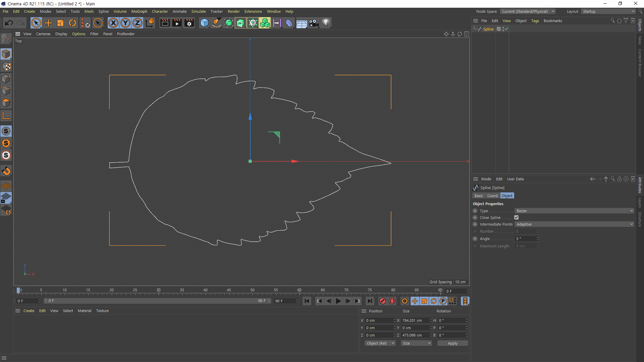The image size is (644, 362).
Task: Click the Apply button
Action: tap(452, 343)
